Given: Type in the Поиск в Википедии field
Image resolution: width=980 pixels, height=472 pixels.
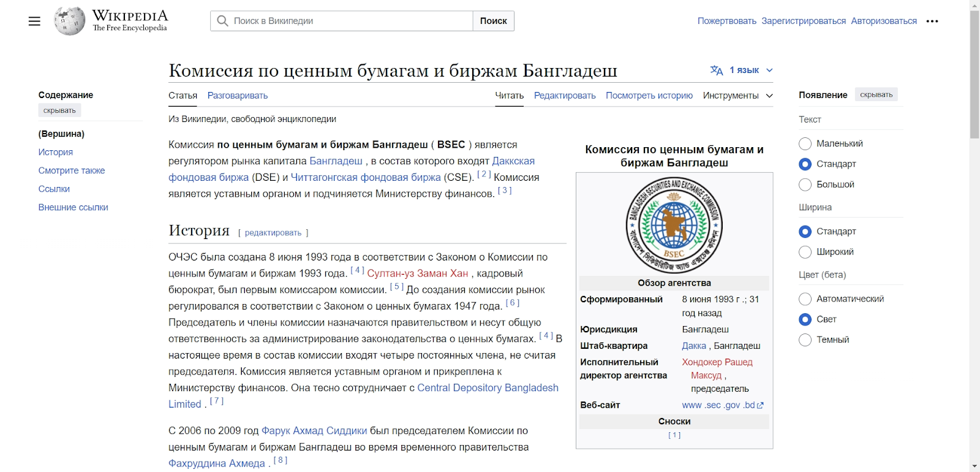Looking at the screenshot, I should tap(349, 21).
